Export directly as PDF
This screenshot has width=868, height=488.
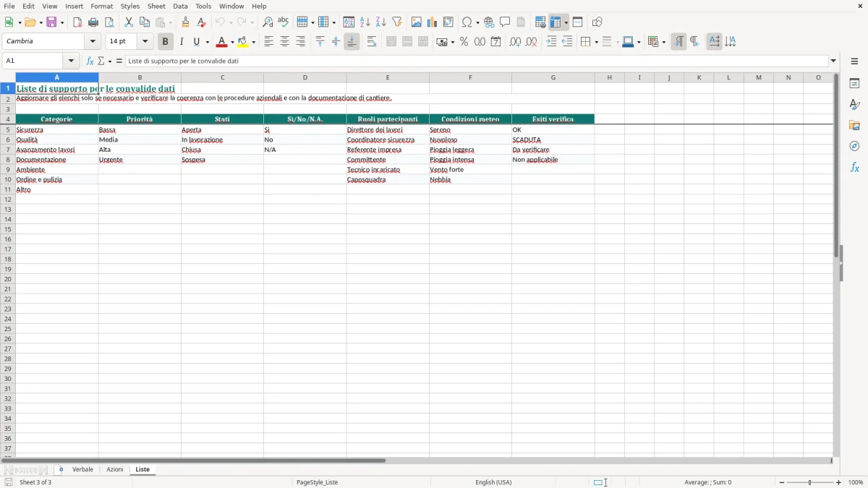[77, 22]
